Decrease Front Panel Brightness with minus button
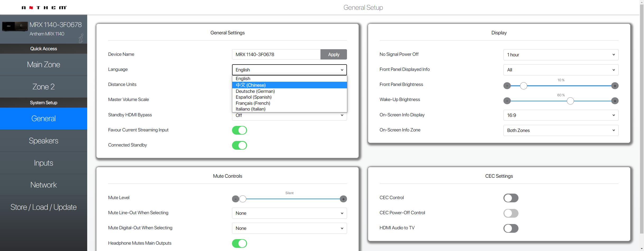Viewport: 644px width, 251px height. (507, 86)
